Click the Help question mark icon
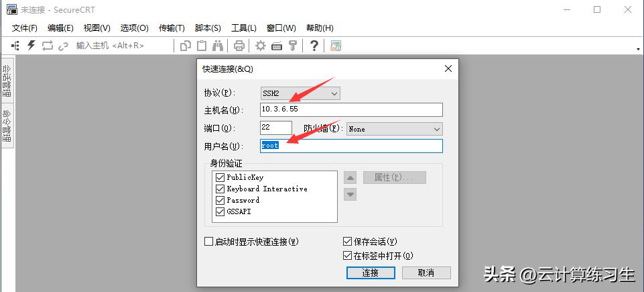Viewport: 644px width, 292px height. click(314, 46)
